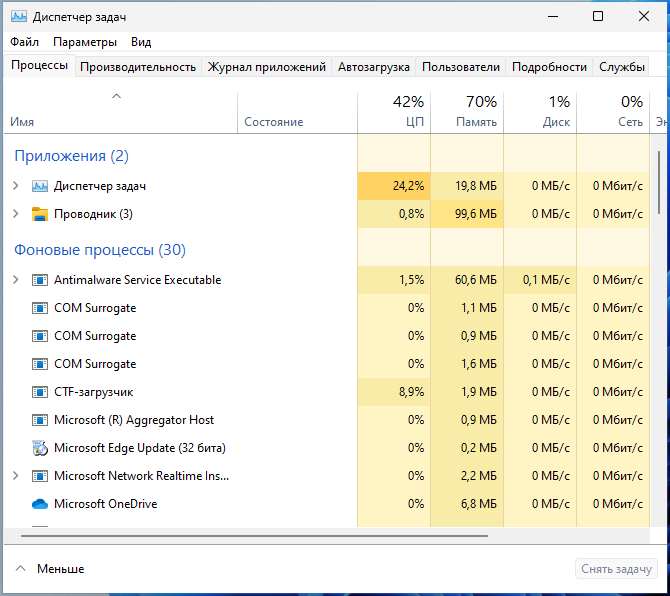Maximize the Диспетчер задач window
Image resolution: width=670 pixels, height=596 pixels.
coord(598,16)
